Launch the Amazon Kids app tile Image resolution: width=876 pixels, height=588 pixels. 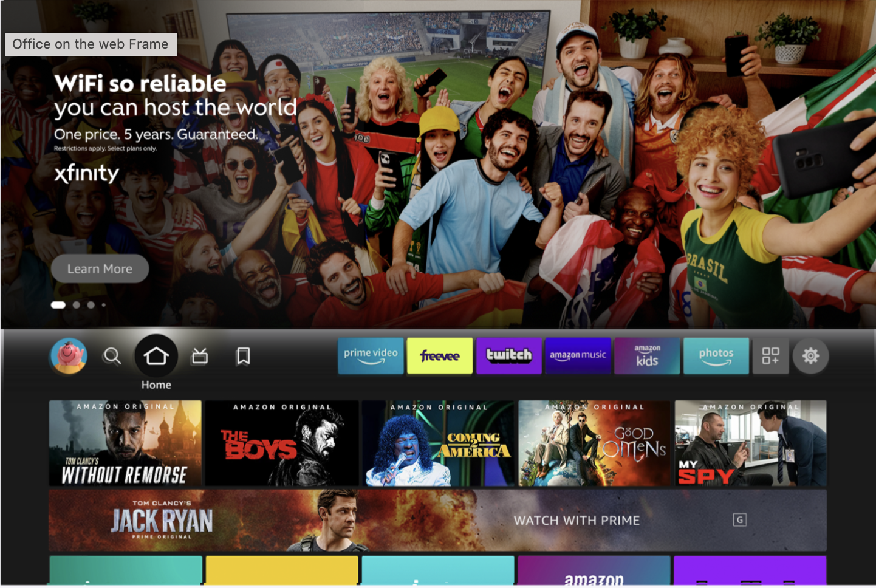(648, 356)
